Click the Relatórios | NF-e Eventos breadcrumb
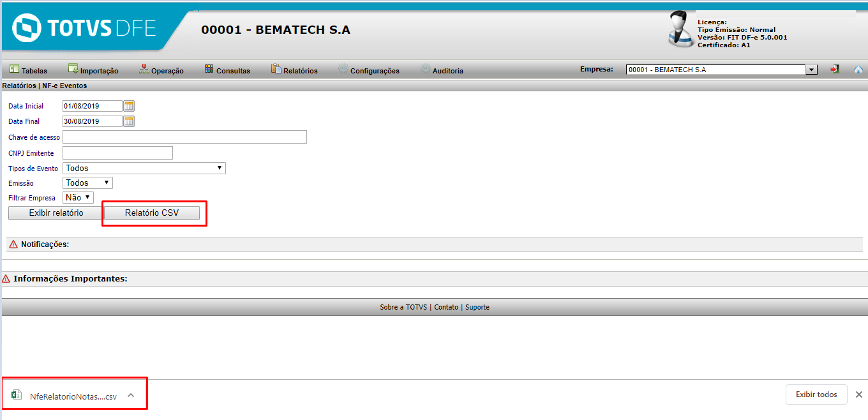Image resolution: width=868 pixels, height=420 pixels. tap(45, 86)
